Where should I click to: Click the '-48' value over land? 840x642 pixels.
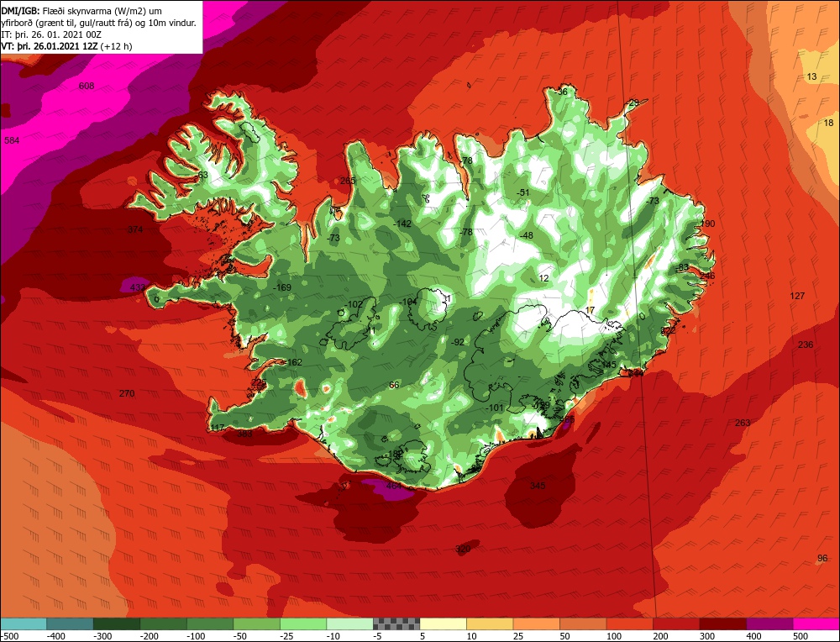tap(526, 235)
